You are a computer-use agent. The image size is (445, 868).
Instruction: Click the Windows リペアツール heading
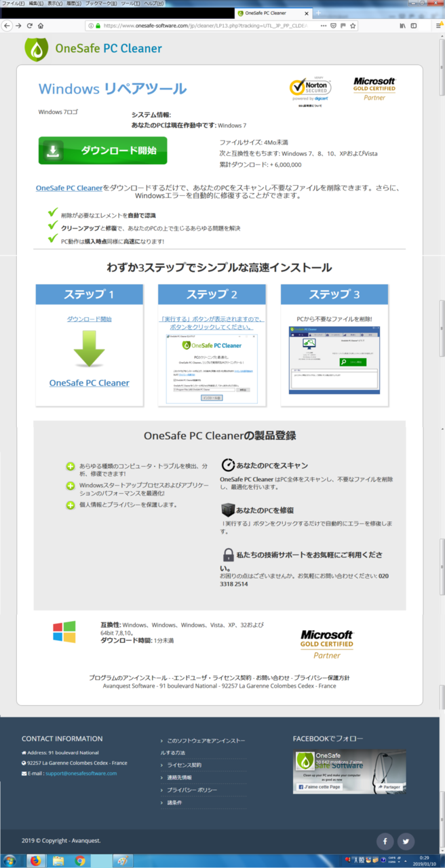113,89
